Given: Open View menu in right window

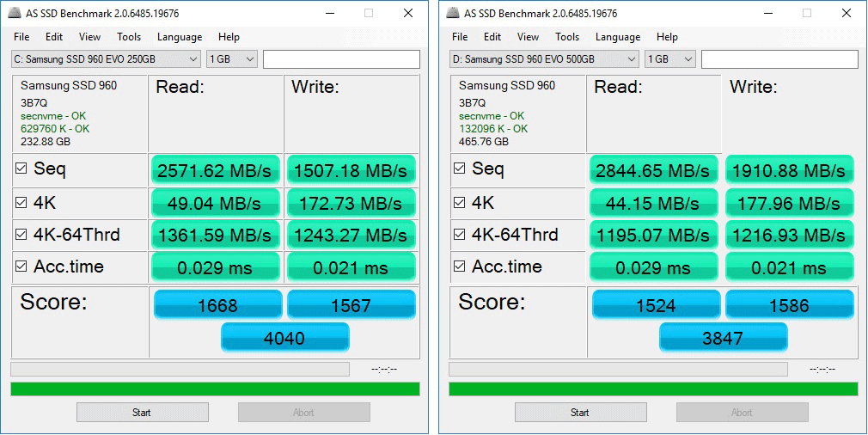Looking at the screenshot, I should pyautogui.click(x=529, y=37).
